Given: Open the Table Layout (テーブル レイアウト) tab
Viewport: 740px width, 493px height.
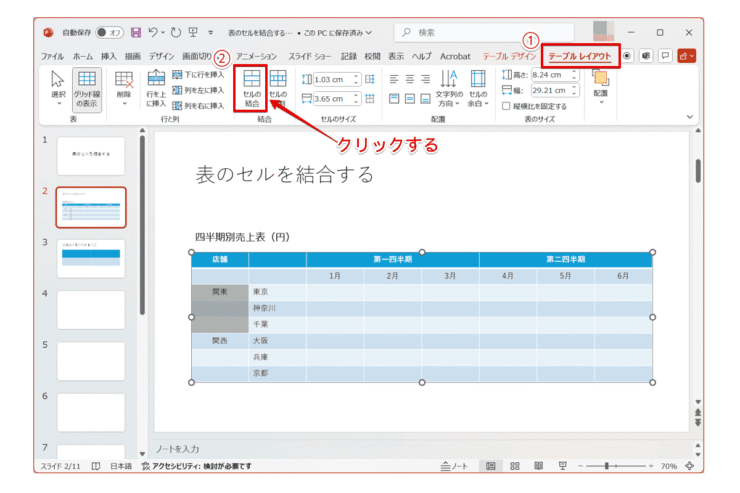Looking at the screenshot, I should 580,56.
